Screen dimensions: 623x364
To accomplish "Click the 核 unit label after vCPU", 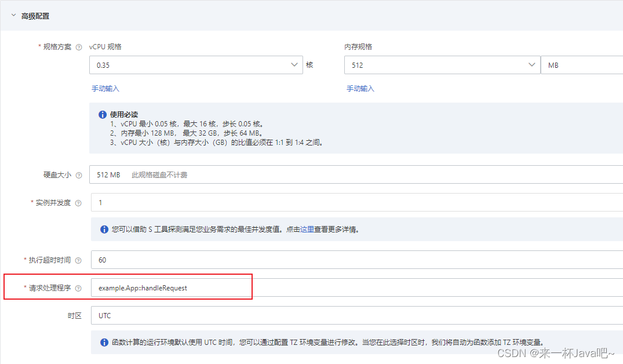I will pos(310,65).
